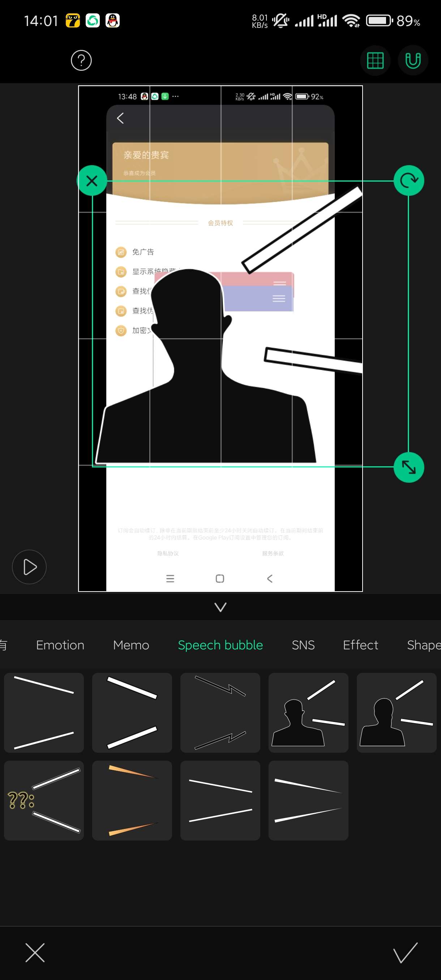441x980 pixels.
Task: Choose thin white lines sticker
Action: click(x=44, y=713)
